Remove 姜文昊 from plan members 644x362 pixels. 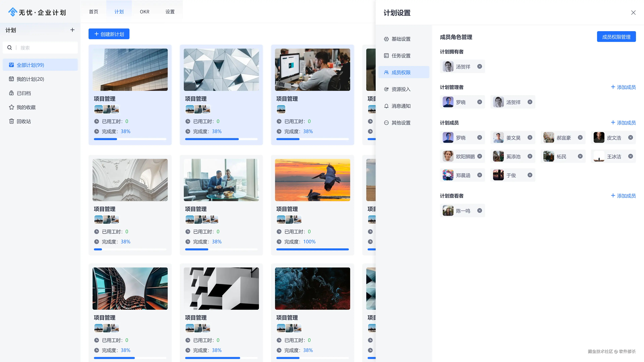click(530, 137)
